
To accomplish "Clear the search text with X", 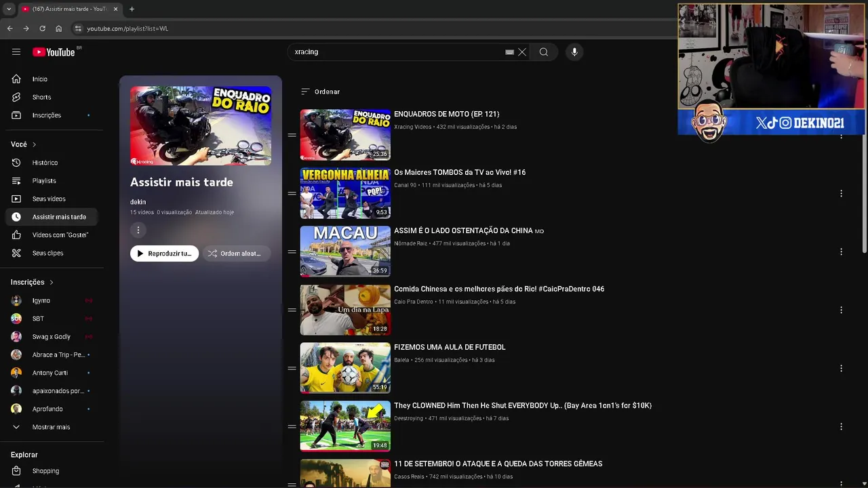I will [522, 52].
